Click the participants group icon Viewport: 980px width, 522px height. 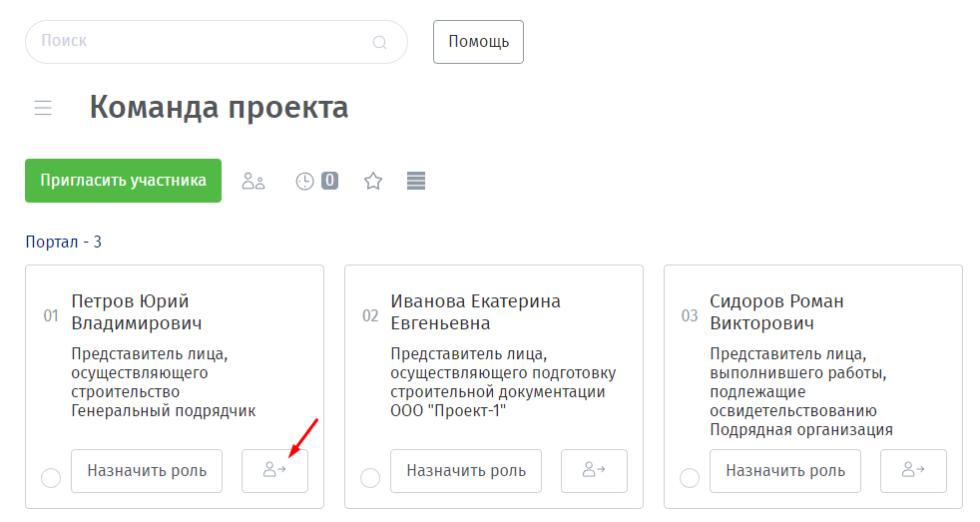[253, 182]
